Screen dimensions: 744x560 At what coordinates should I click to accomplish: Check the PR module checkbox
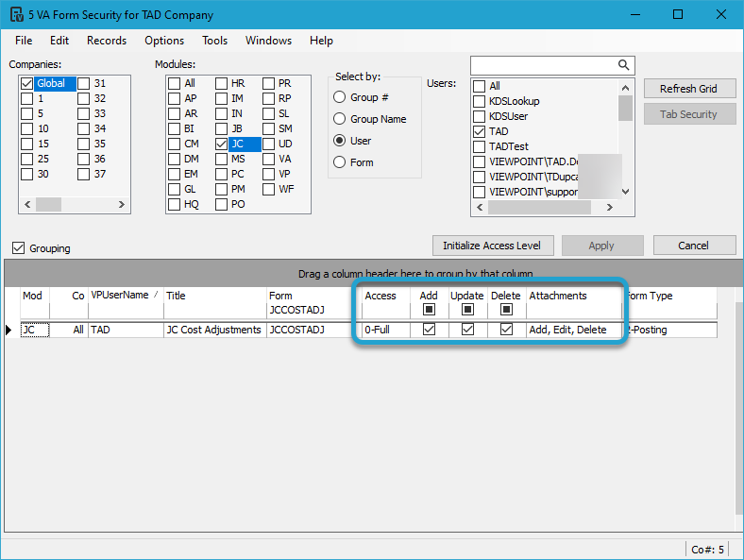coord(268,83)
